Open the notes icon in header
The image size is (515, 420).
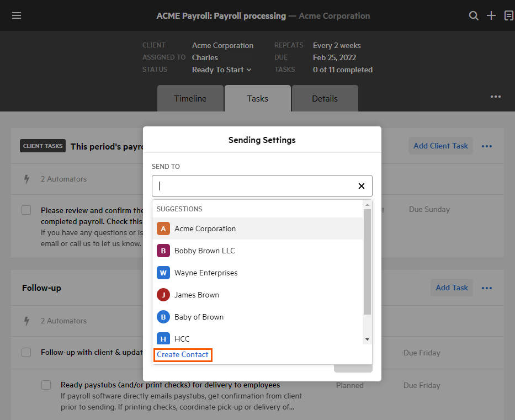[x=508, y=15]
